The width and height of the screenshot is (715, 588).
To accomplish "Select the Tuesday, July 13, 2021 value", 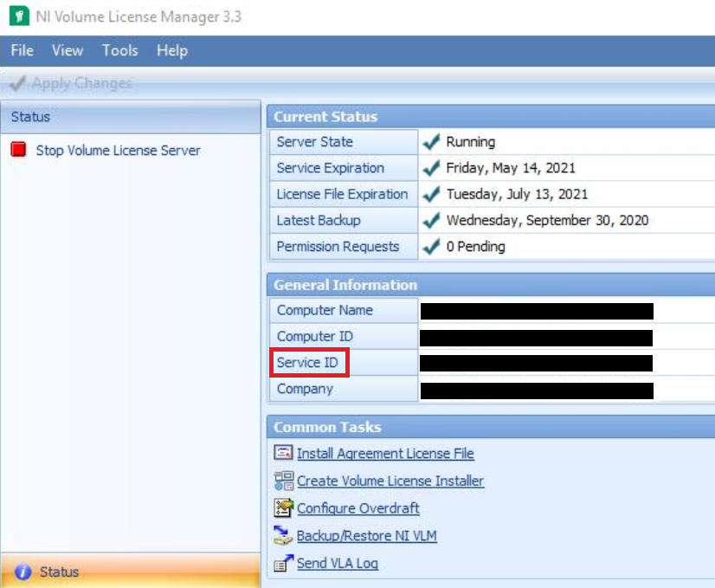I will pos(517,194).
